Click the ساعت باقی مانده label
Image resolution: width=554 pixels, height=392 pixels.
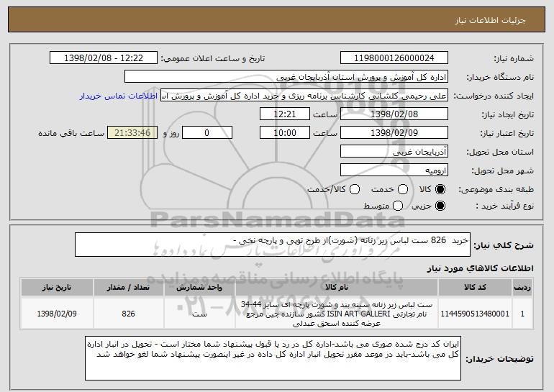coord(71,133)
